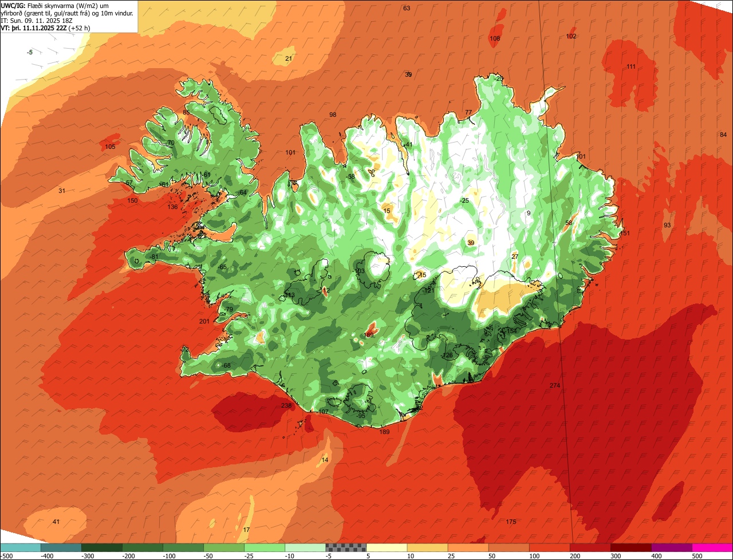Select the 50 to 100 legend swatch
The image size is (733, 560).
pos(509,547)
